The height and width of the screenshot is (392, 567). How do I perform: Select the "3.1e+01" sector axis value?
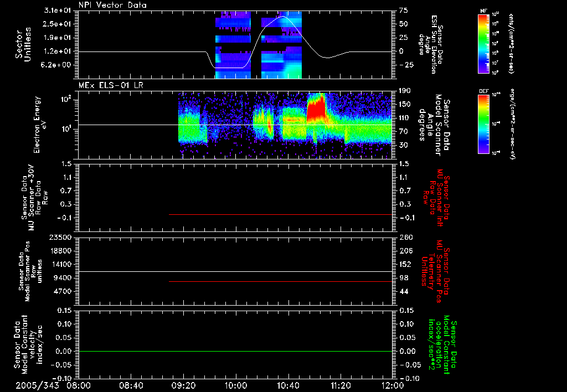click(x=58, y=11)
